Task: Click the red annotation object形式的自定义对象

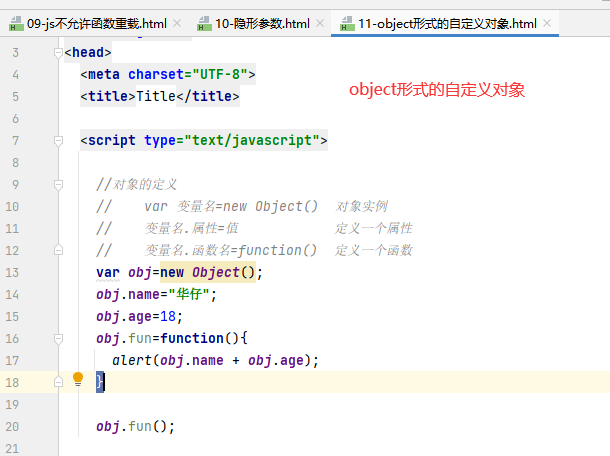Action: [x=437, y=90]
